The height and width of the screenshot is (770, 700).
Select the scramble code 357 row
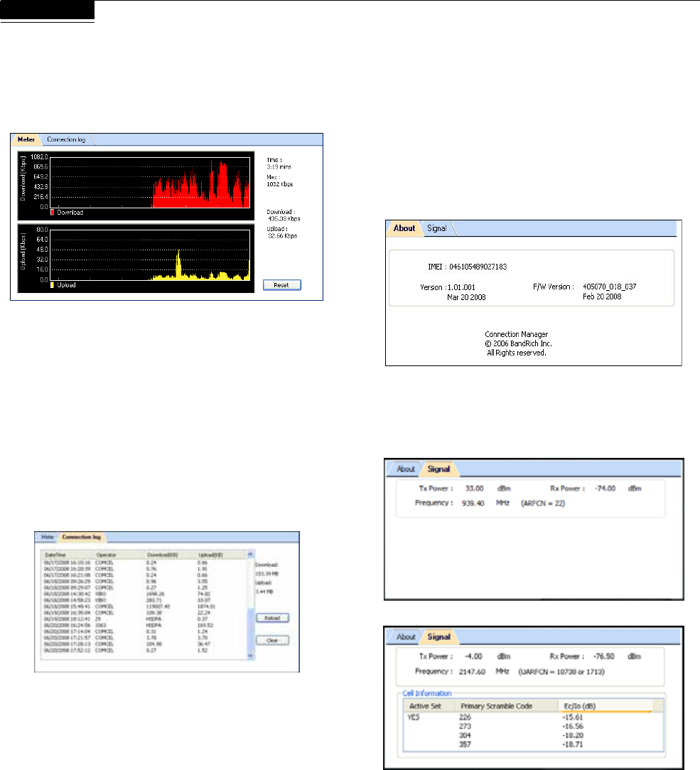point(533,744)
